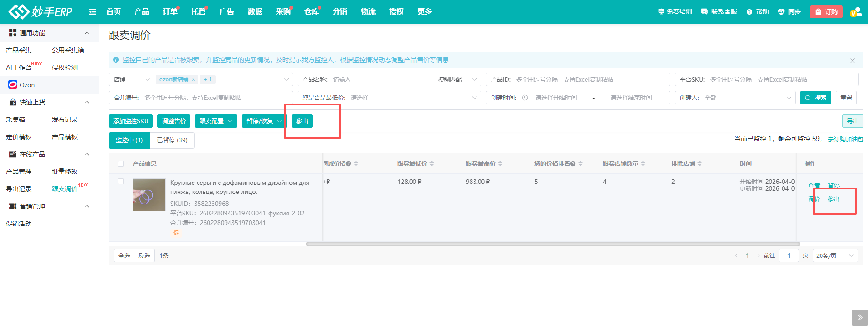The image size is (868, 329).
Task: Toggle the hamburger sidebar menu icon
Action: pyautogui.click(x=93, y=12)
